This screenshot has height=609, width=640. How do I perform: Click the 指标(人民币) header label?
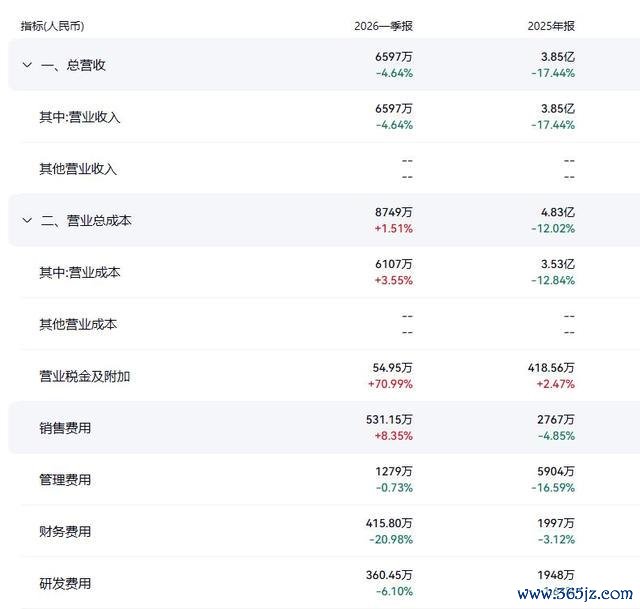[52, 26]
